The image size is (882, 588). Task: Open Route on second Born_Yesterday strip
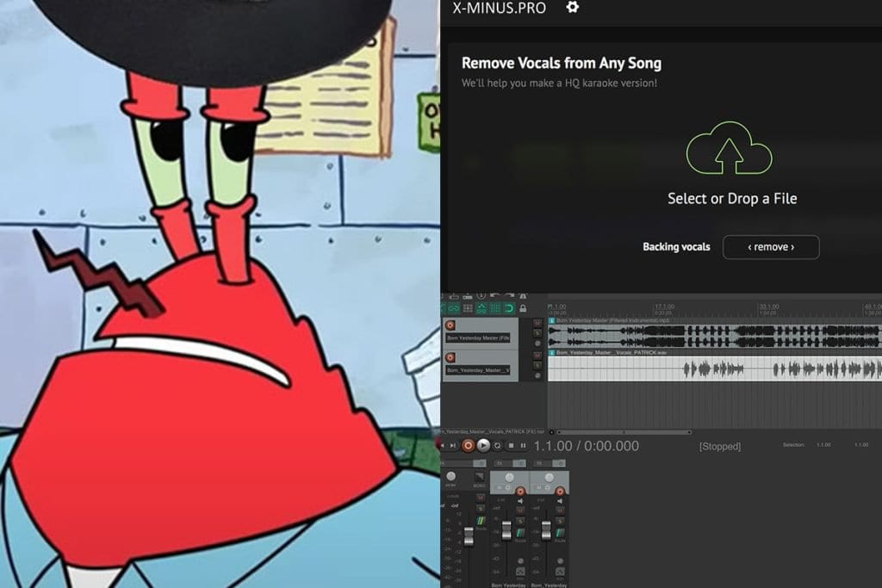[x=560, y=534]
